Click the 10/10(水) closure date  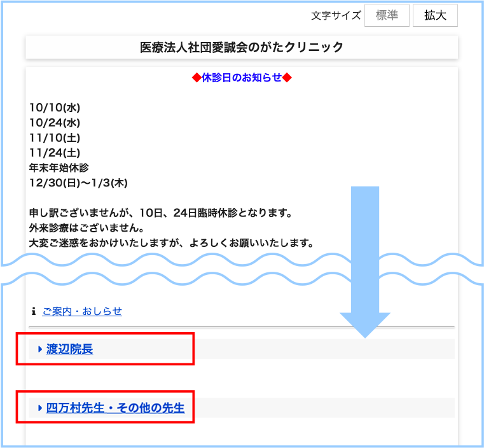(x=55, y=108)
